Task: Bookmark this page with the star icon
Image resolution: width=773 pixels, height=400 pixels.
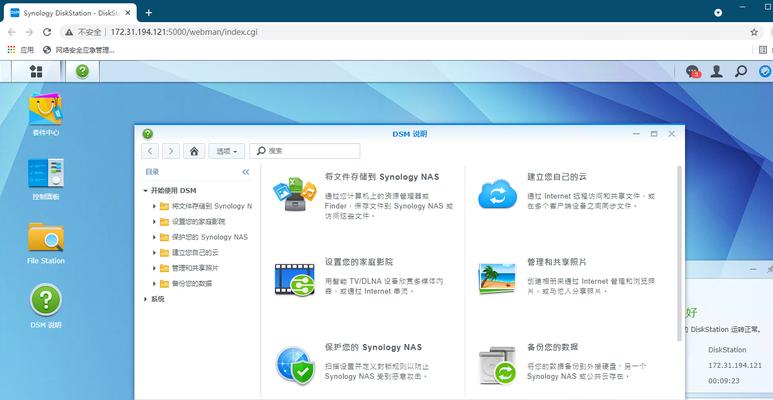Action: click(x=754, y=32)
